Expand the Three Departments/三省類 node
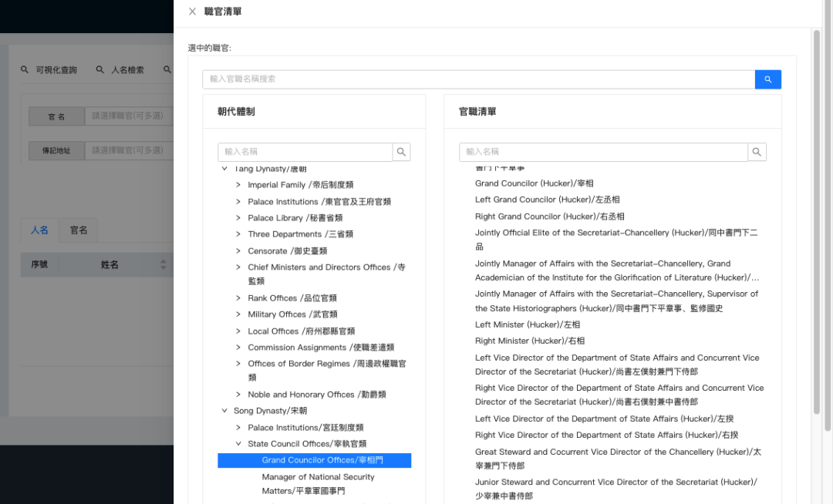 click(238, 234)
